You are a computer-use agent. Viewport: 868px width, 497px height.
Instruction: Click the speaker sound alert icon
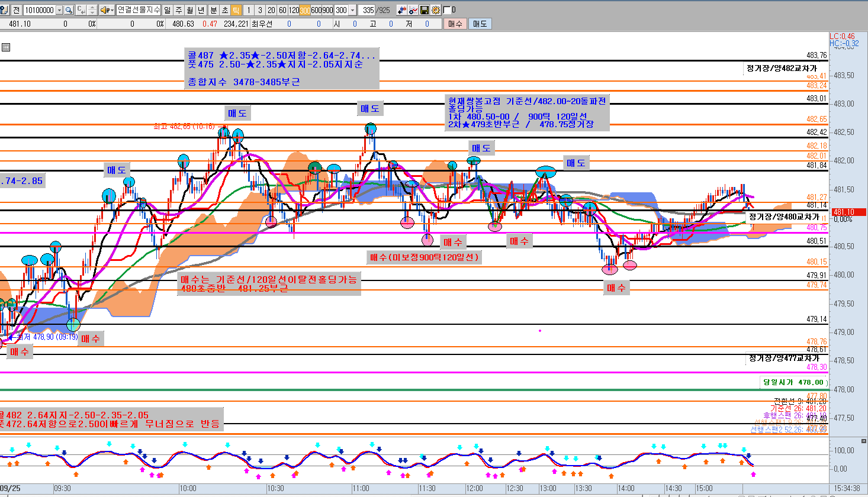[x=104, y=10]
